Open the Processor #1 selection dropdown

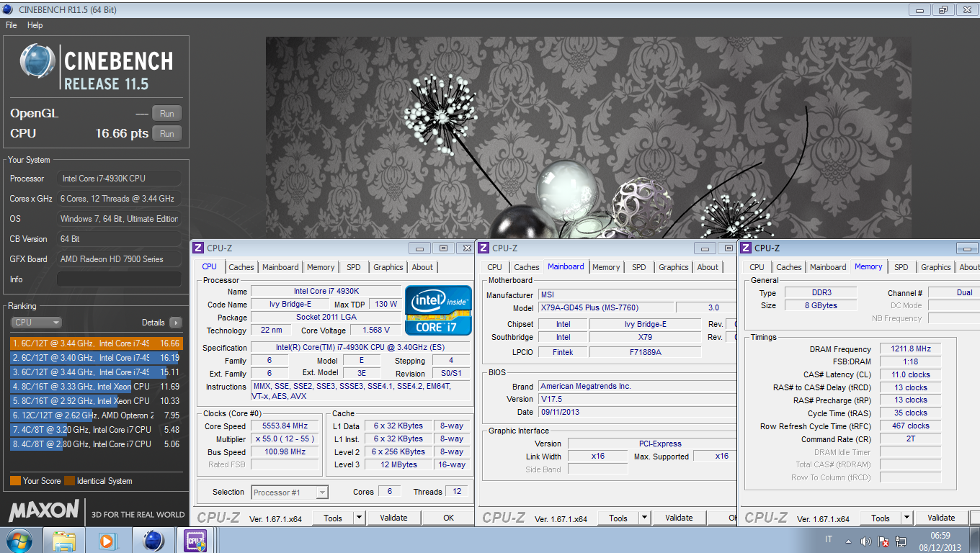(x=290, y=493)
